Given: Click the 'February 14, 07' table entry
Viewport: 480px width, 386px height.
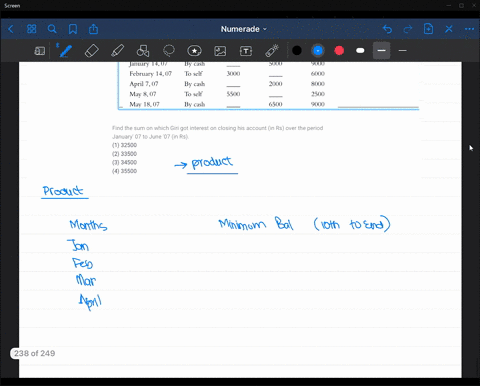Looking at the screenshot, I should coord(150,74).
